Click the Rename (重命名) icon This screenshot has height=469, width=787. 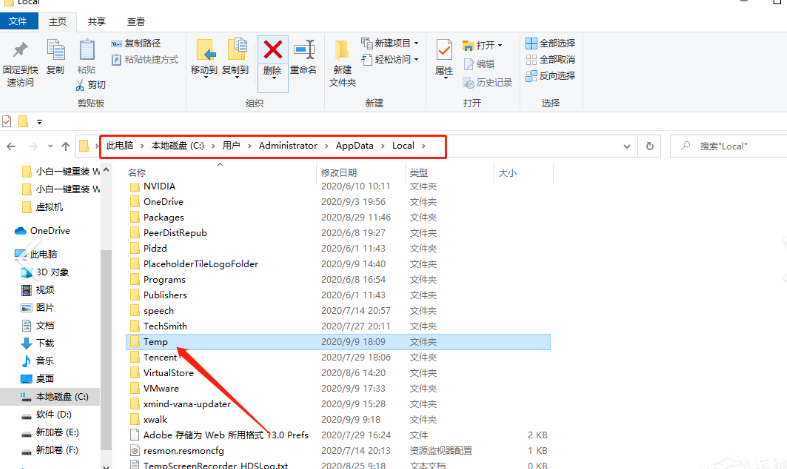tap(304, 50)
